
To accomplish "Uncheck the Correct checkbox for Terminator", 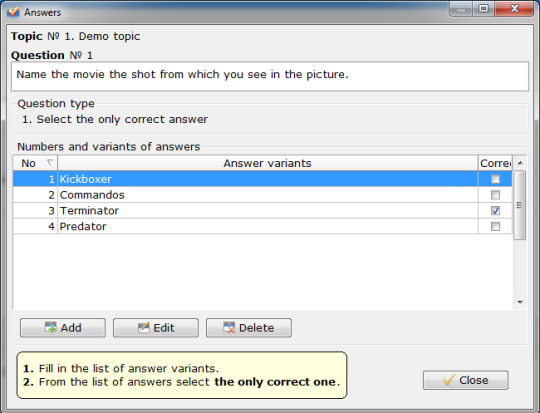I will pos(495,210).
